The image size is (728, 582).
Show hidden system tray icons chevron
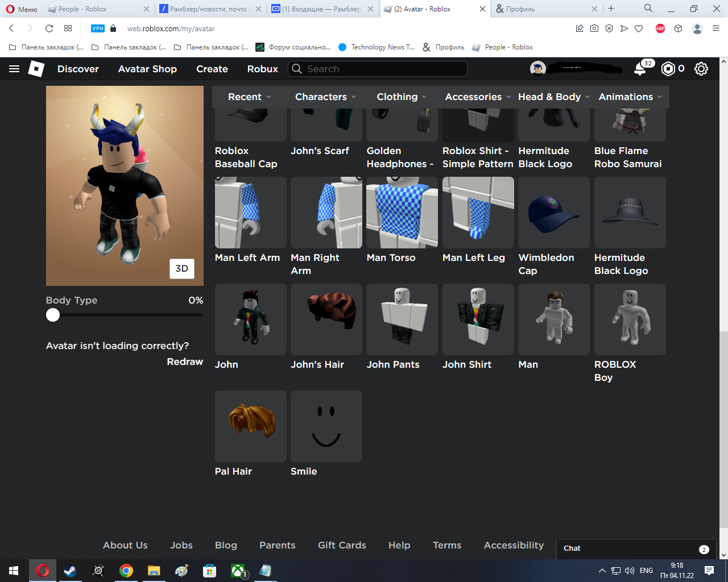pyautogui.click(x=602, y=571)
